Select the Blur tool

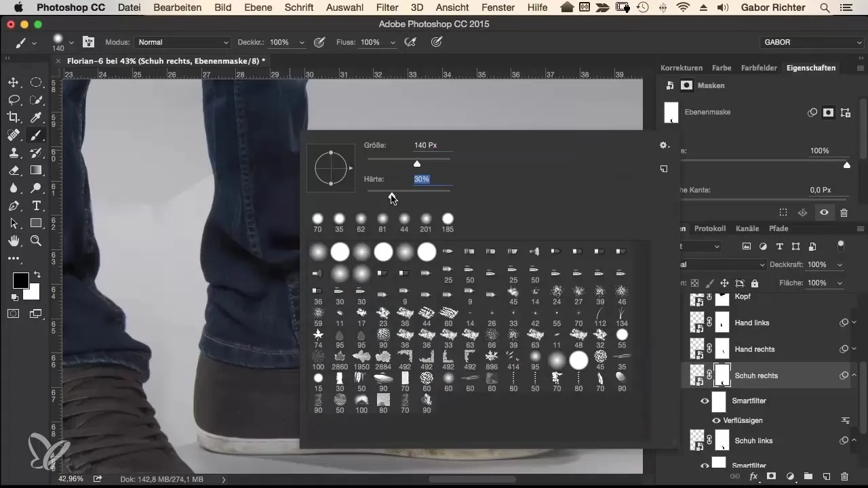pos(13,188)
